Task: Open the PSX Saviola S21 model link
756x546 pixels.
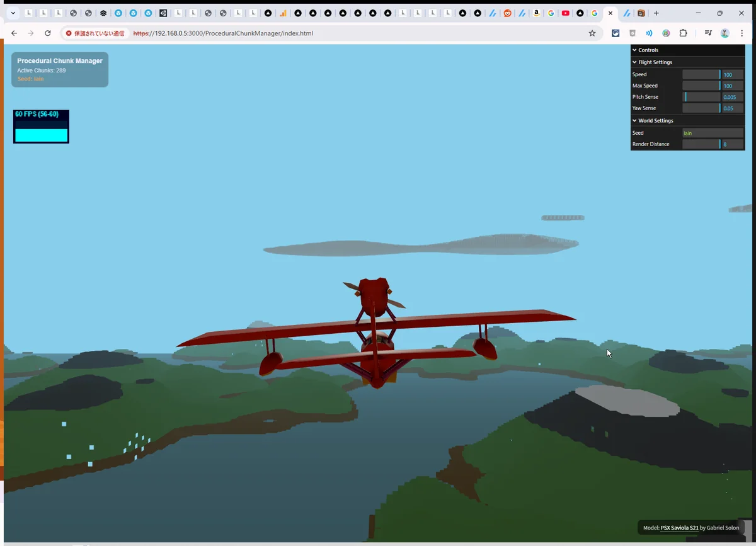Action: [679, 528]
